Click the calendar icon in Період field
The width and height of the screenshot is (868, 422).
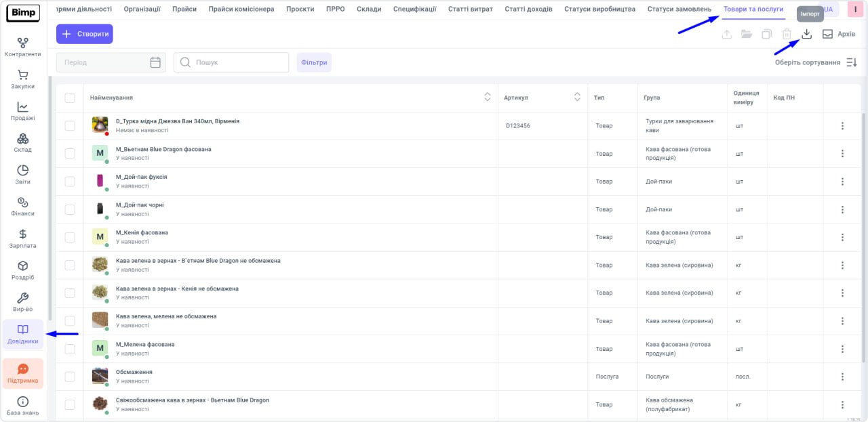(x=155, y=62)
